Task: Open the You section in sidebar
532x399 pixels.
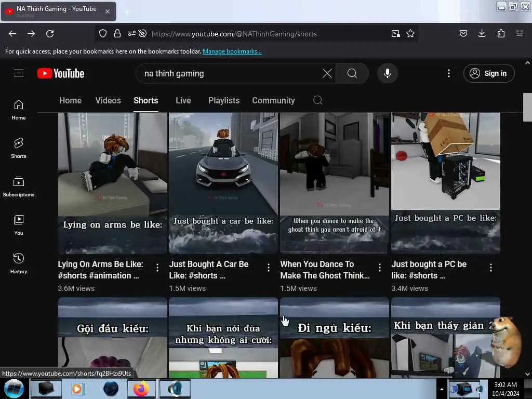Action: pyautogui.click(x=19, y=225)
